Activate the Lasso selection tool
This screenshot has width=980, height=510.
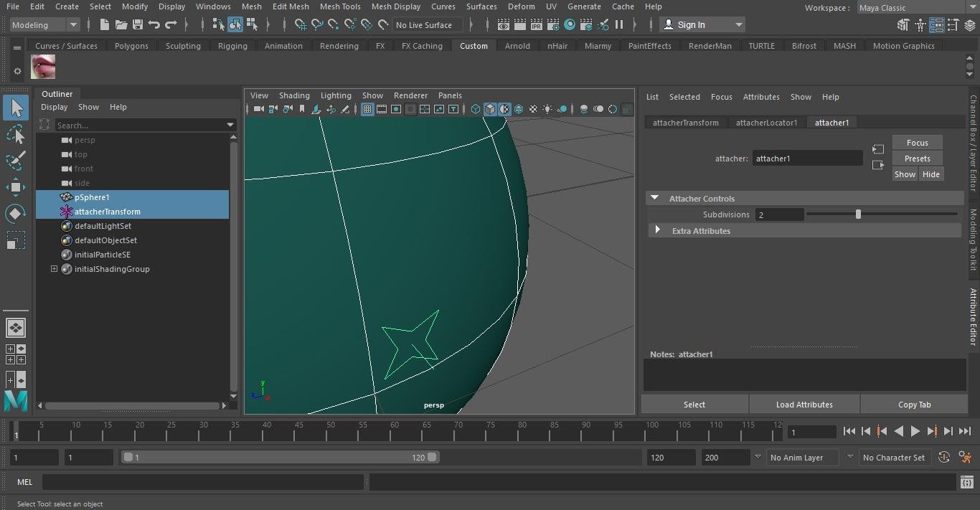coord(16,134)
